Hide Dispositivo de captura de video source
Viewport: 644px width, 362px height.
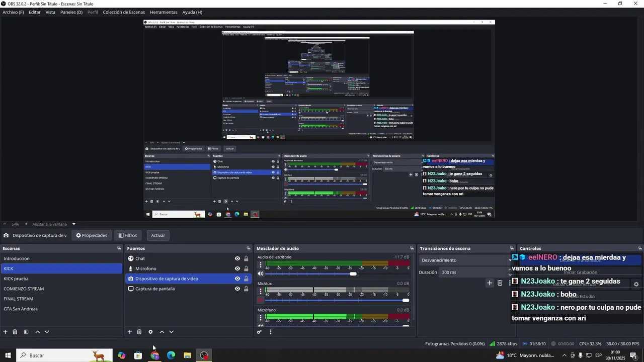[x=237, y=279]
